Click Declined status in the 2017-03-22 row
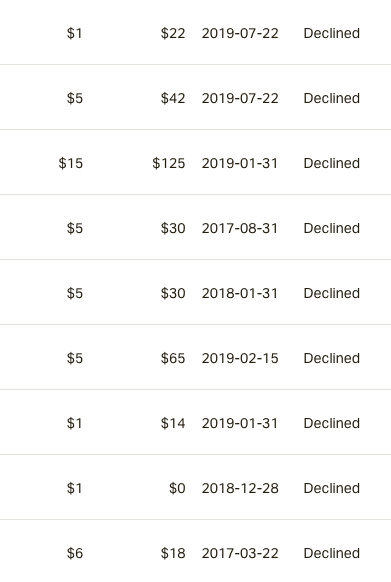Image resolution: width=391 pixels, height=582 pixels. pyautogui.click(x=332, y=553)
